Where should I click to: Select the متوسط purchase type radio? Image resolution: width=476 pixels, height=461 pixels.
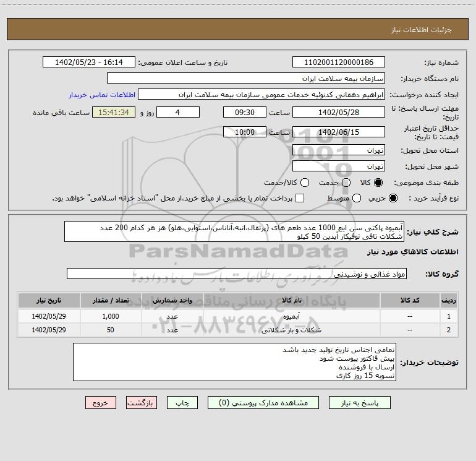coord(357,198)
